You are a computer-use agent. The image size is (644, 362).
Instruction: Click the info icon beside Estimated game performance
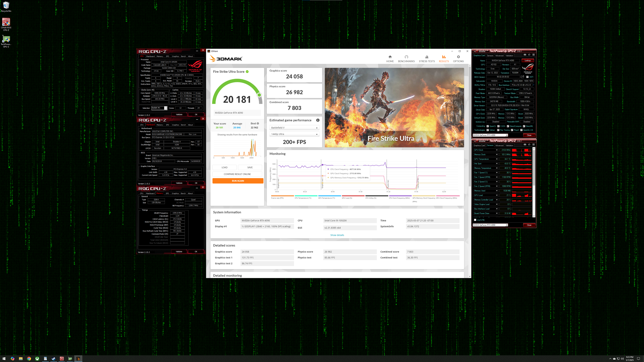[318, 120]
